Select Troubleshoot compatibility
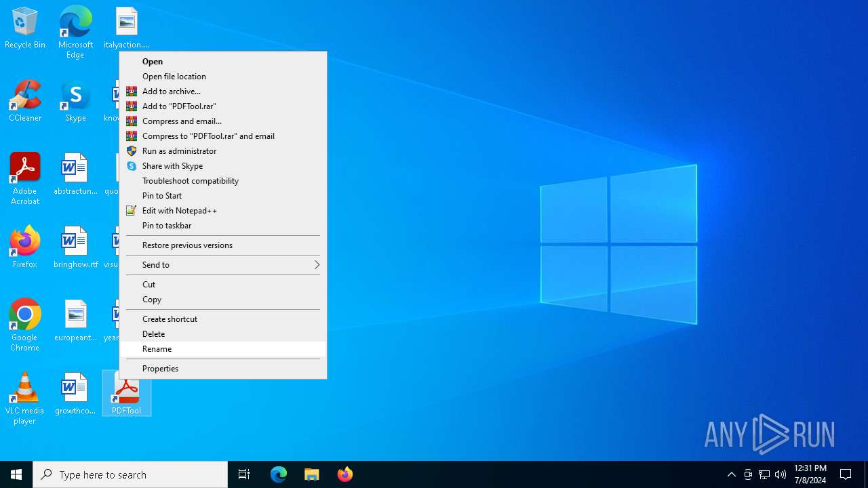Viewport: 868px width, 488px height. pyautogui.click(x=223, y=181)
